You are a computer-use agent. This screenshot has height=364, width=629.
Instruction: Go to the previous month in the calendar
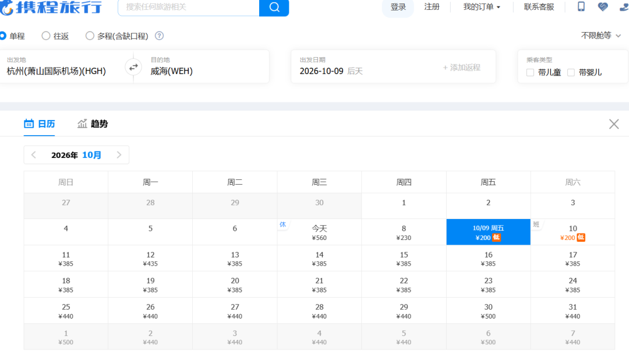point(34,155)
